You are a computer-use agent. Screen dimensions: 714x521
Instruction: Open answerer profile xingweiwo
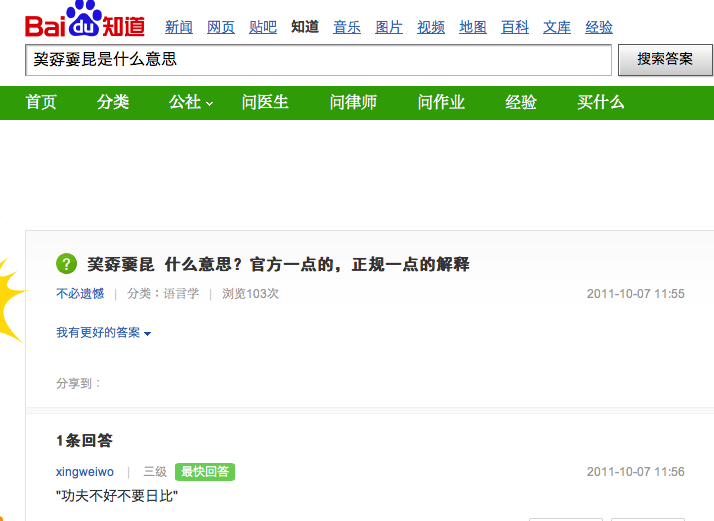[x=85, y=472]
